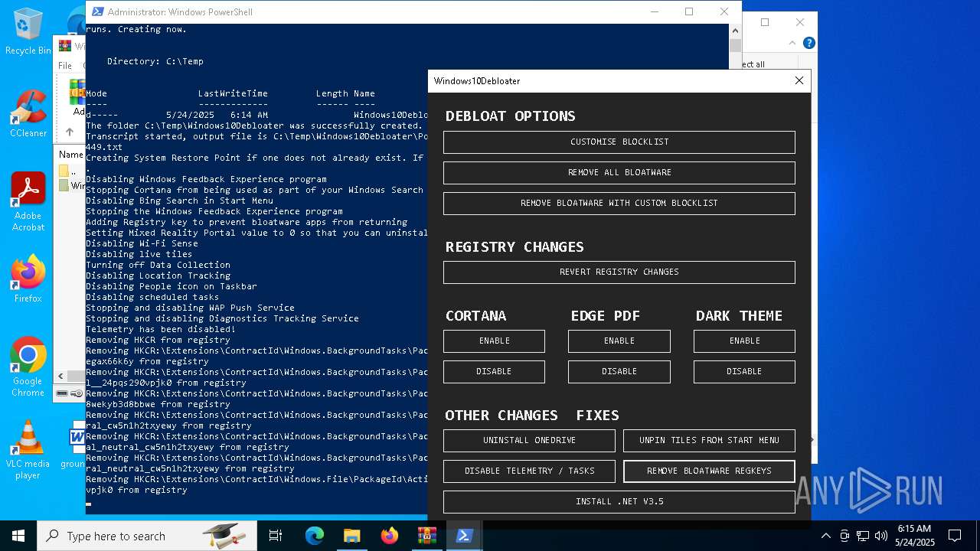
Task: Open File menu in WinRAR window
Action: 65,65
